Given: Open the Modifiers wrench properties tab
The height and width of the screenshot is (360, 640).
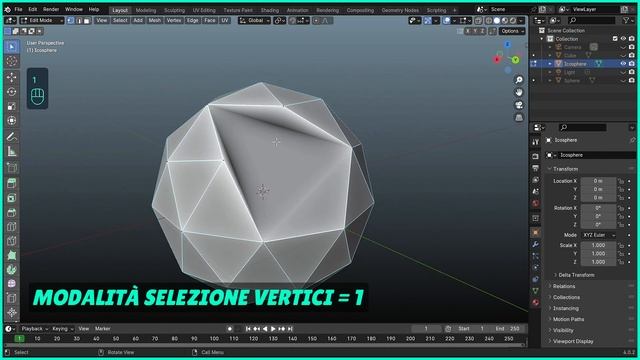Looking at the screenshot, I should pyautogui.click(x=536, y=244).
